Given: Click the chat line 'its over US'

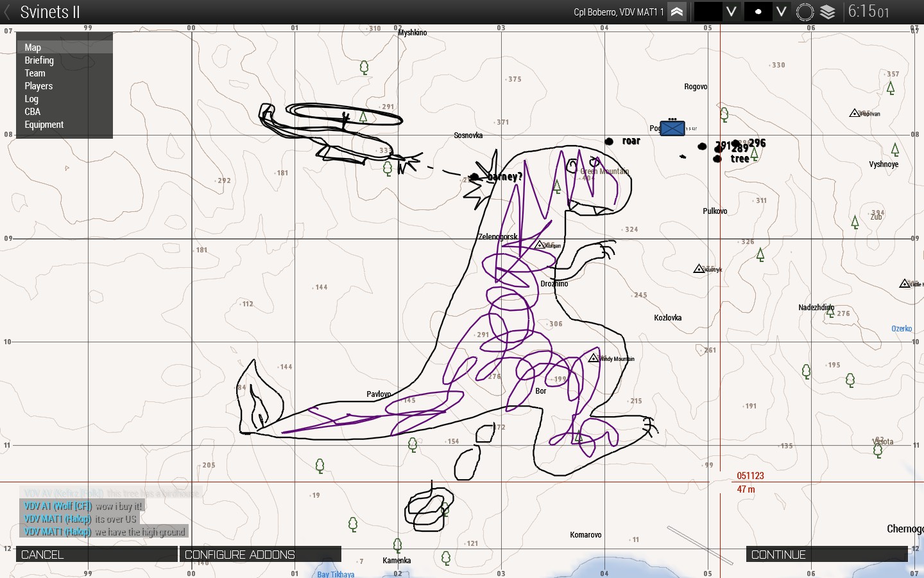Looking at the screenshot, I should tap(80, 519).
